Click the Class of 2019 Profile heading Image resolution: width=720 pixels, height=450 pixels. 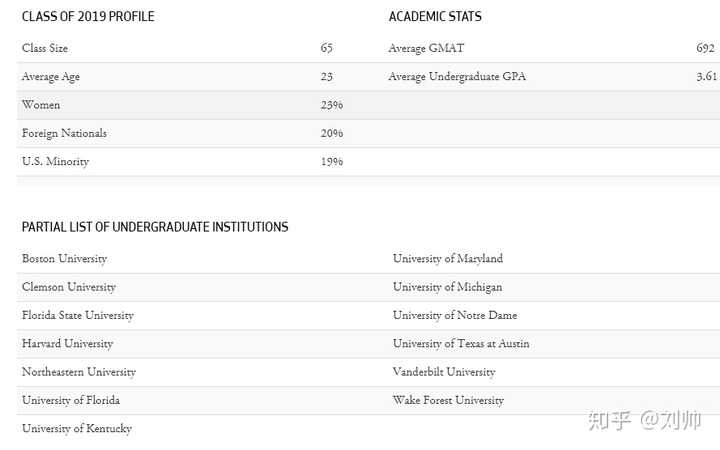coord(88,17)
